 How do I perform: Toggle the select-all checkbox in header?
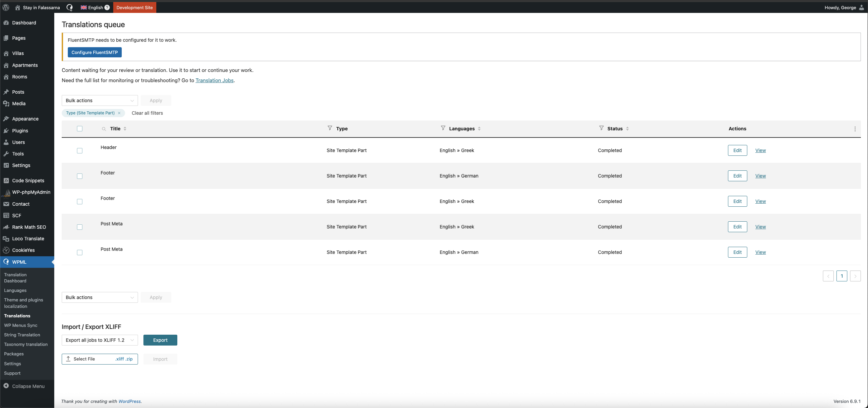(x=80, y=129)
